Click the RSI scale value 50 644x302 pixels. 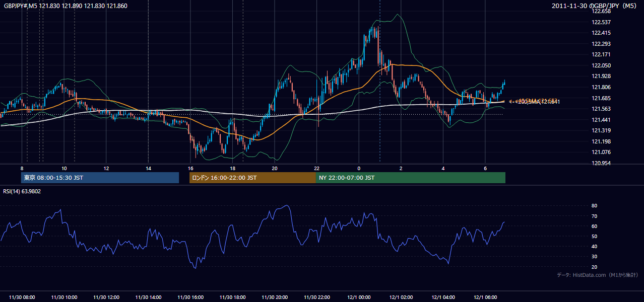point(594,236)
